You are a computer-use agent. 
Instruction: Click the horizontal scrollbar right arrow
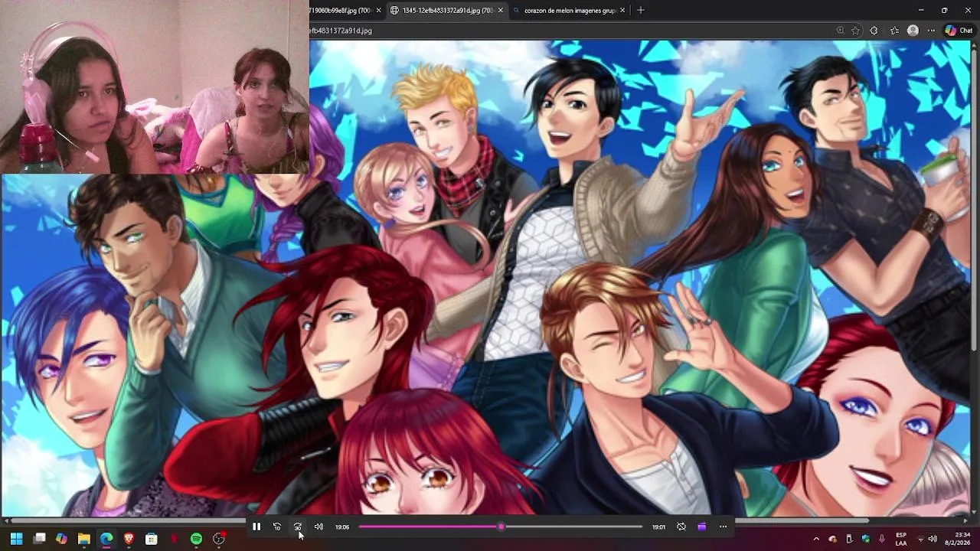pos(965,520)
